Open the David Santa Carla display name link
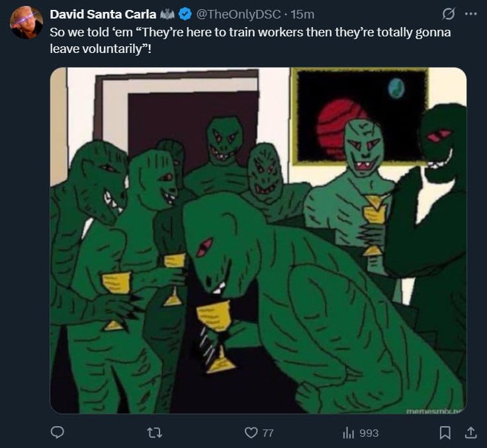The width and height of the screenshot is (487, 448). point(102,14)
